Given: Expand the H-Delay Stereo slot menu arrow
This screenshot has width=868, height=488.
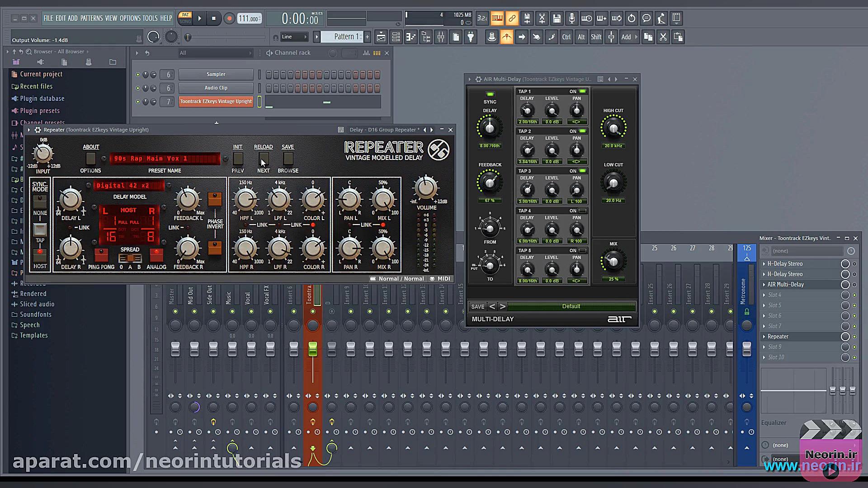Looking at the screenshot, I should point(764,264).
